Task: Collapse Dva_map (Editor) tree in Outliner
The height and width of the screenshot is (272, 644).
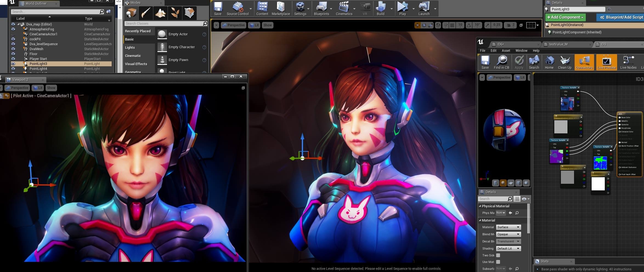Action: coord(18,24)
